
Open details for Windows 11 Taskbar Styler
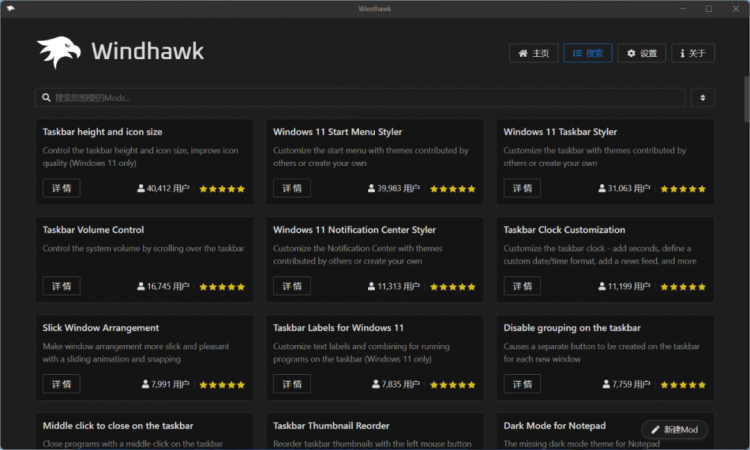point(522,188)
